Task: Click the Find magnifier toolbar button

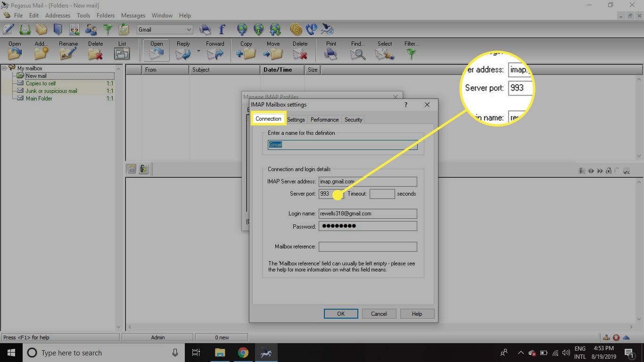Action: [x=358, y=50]
